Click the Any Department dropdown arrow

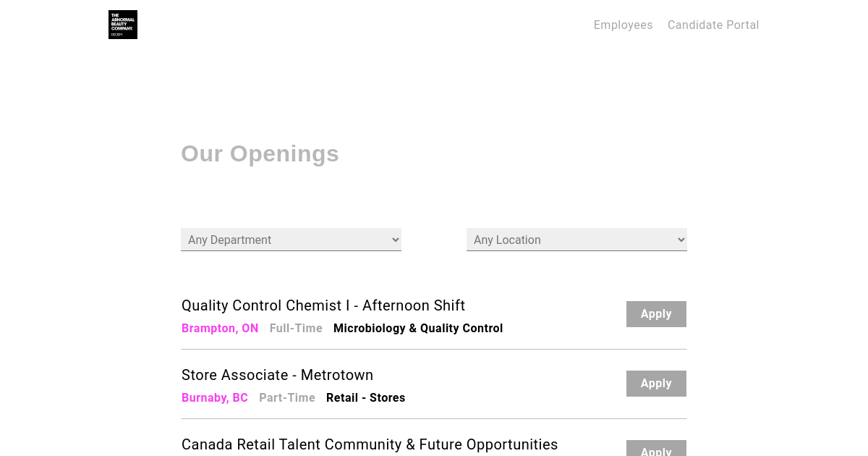pos(395,240)
